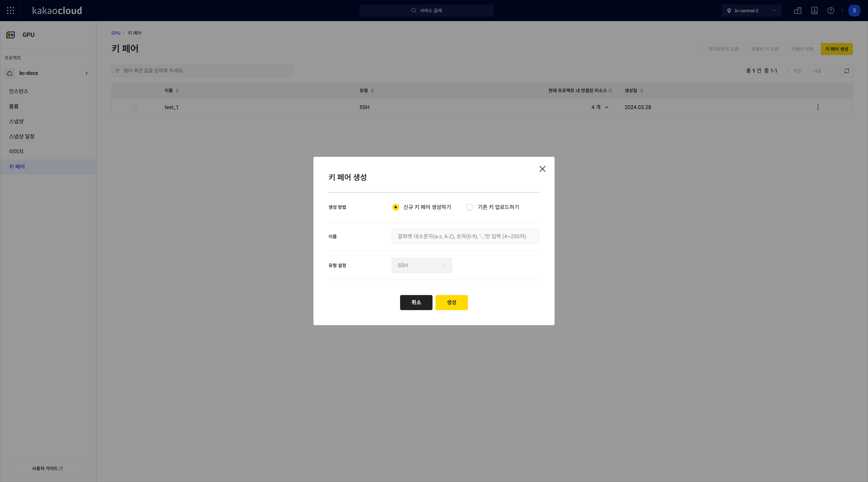Click the GPU service icon in sidebar

coord(10,35)
